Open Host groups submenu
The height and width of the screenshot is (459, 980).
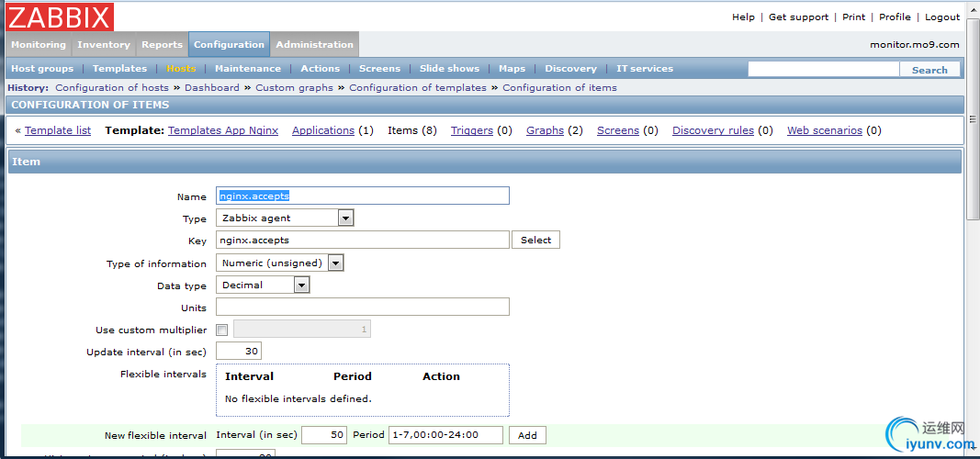point(42,69)
